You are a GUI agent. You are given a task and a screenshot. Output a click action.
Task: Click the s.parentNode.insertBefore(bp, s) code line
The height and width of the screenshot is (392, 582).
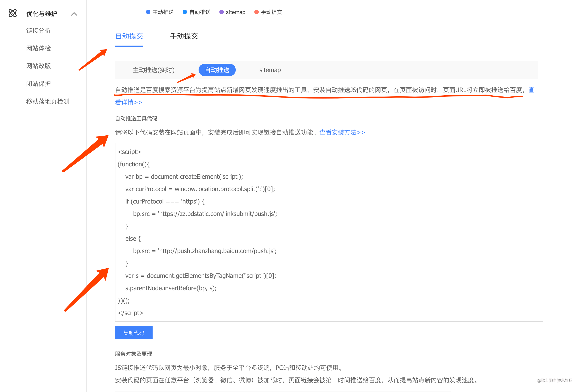click(x=171, y=288)
